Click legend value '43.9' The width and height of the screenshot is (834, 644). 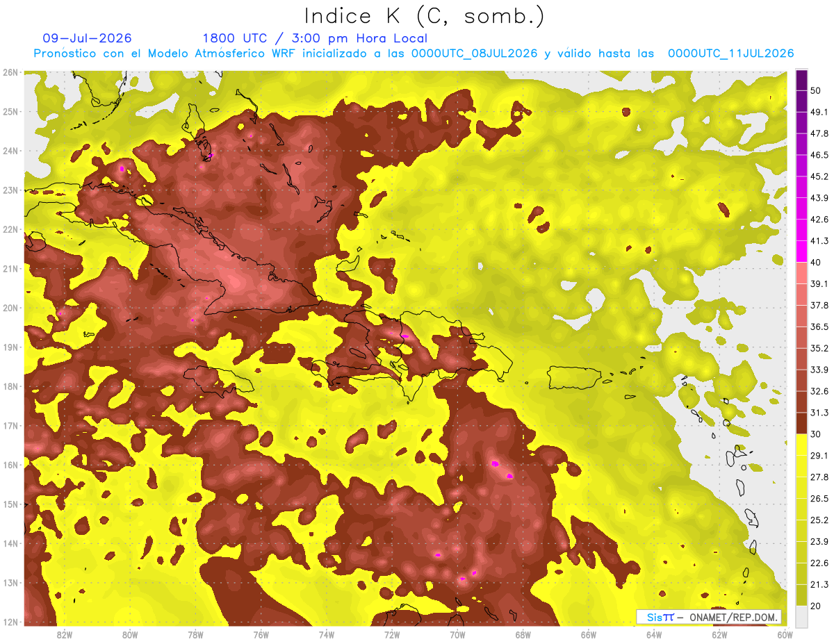click(819, 198)
